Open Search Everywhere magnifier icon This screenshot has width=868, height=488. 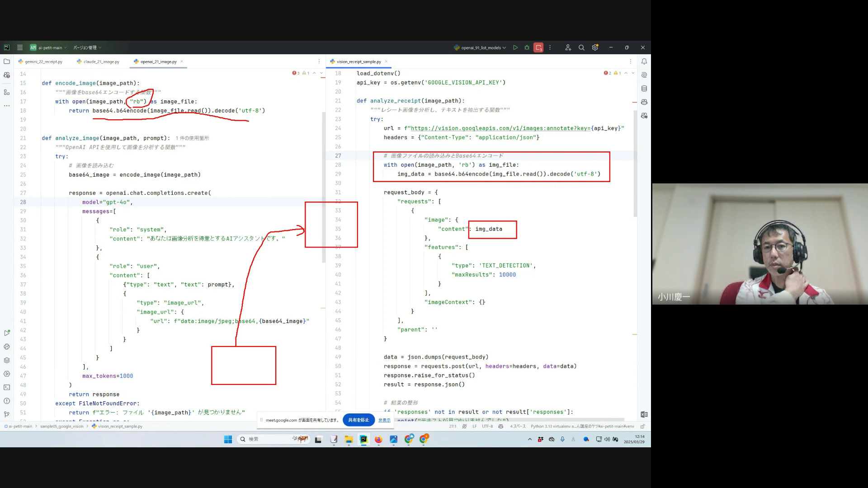(581, 47)
